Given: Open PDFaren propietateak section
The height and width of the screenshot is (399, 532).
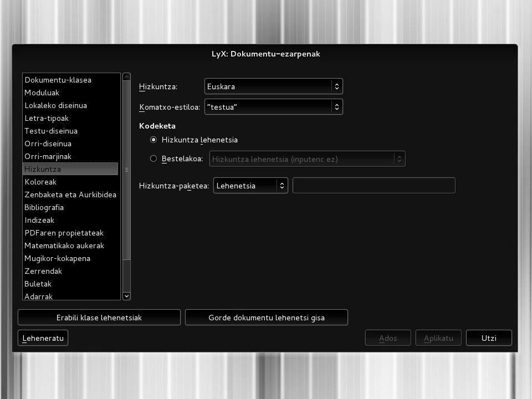Looking at the screenshot, I should coord(70,233).
